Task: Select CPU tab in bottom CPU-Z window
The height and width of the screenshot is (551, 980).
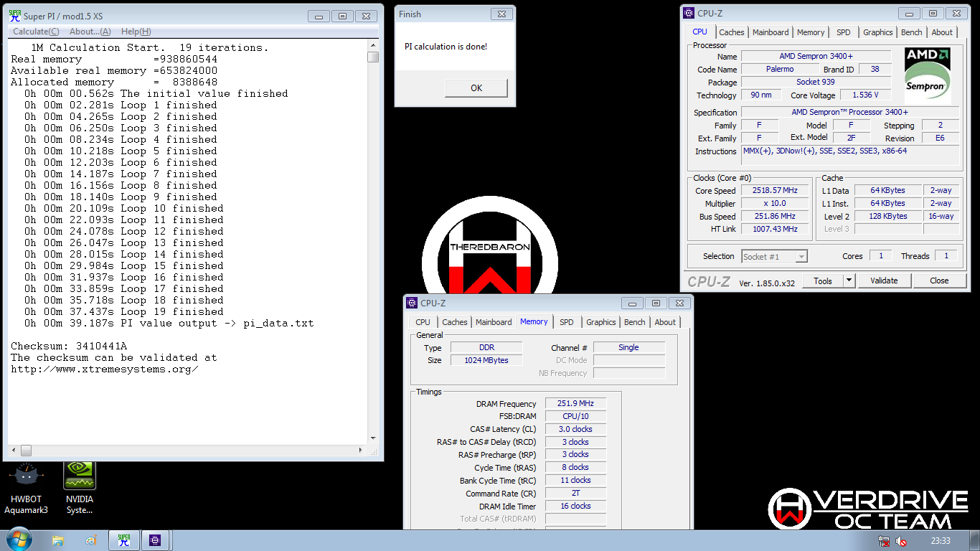Action: point(423,322)
